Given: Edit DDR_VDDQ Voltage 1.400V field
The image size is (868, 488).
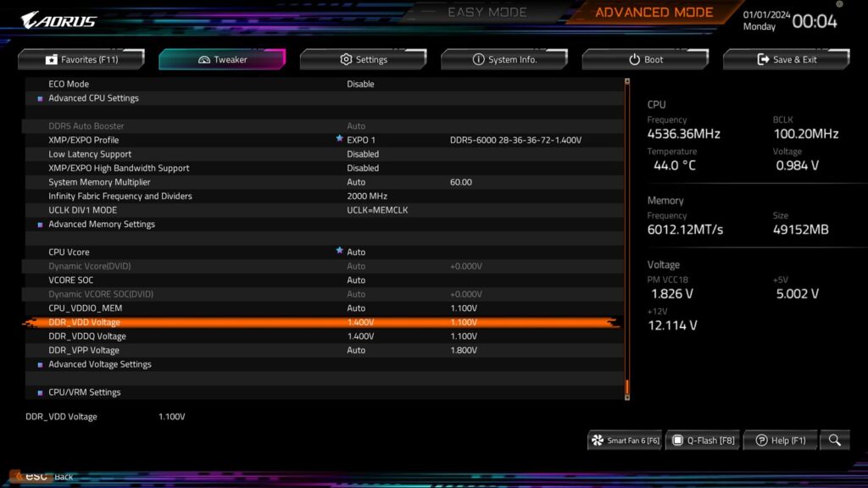Looking at the screenshot, I should click(x=360, y=335).
